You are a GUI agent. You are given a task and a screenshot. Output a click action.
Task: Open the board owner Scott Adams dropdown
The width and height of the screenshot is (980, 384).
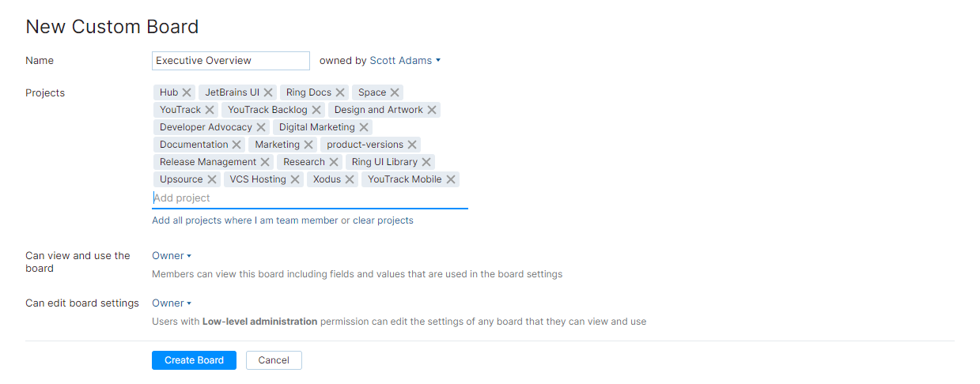point(405,61)
